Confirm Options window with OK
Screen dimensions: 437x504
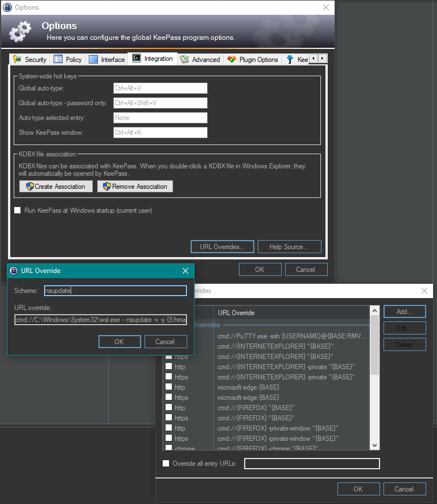pos(260,270)
